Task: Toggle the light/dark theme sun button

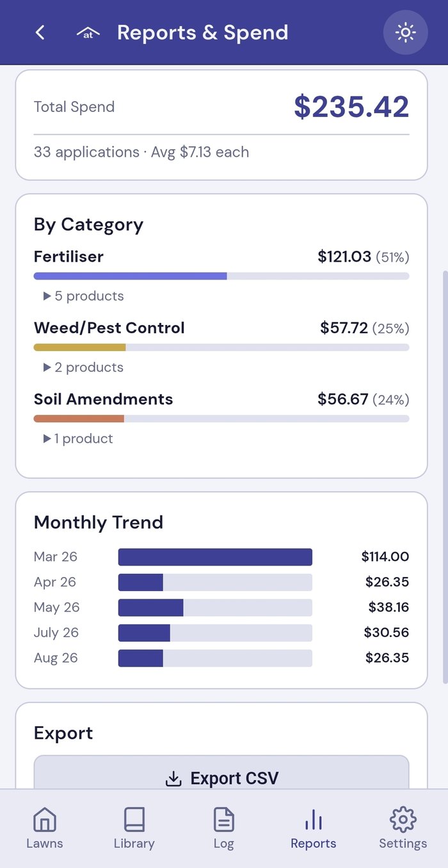Action: (x=405, y=33)
